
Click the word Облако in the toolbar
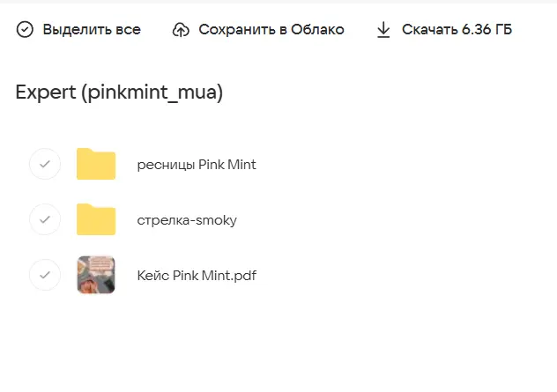point(319,30)
